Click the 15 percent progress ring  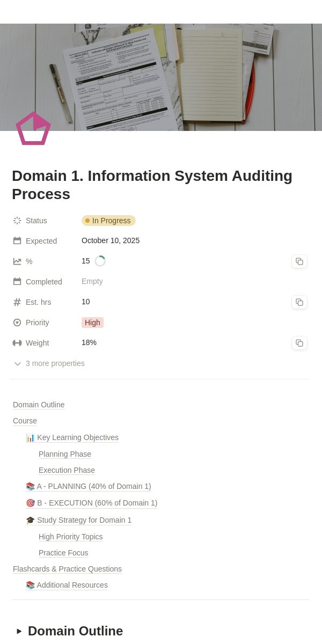point(100,261)
